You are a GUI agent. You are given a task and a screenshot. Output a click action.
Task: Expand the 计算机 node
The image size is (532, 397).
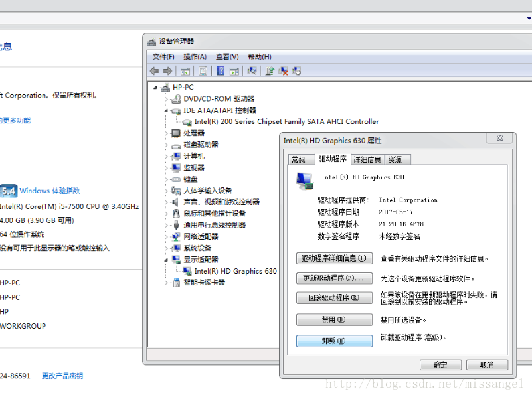pos(166,157)
